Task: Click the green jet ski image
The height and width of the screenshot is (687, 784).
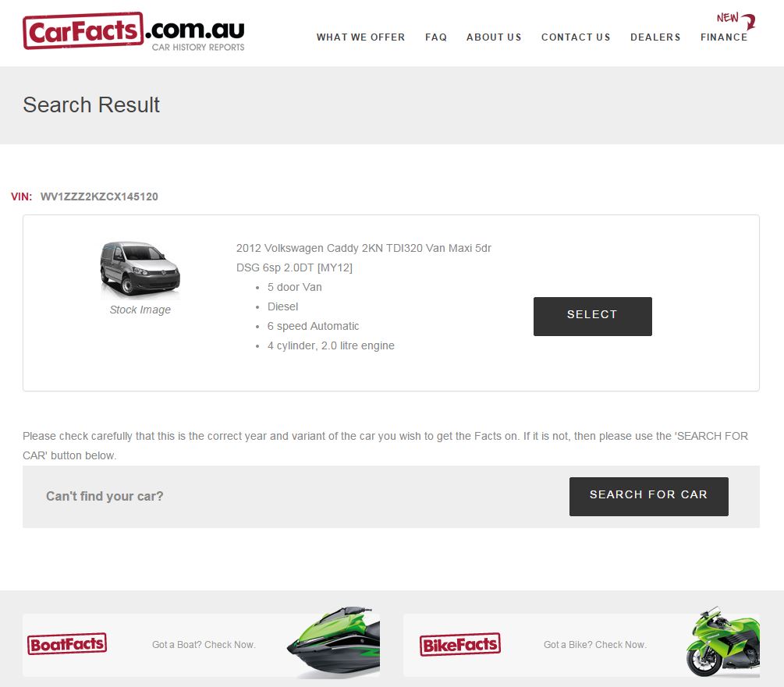Action: point(334,643)
